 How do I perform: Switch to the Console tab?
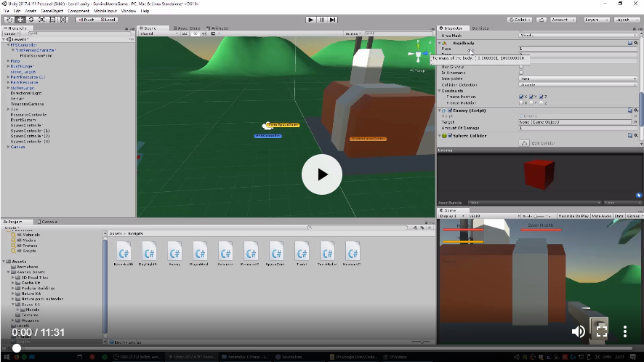pyautogui.click(x=49, y=222)
